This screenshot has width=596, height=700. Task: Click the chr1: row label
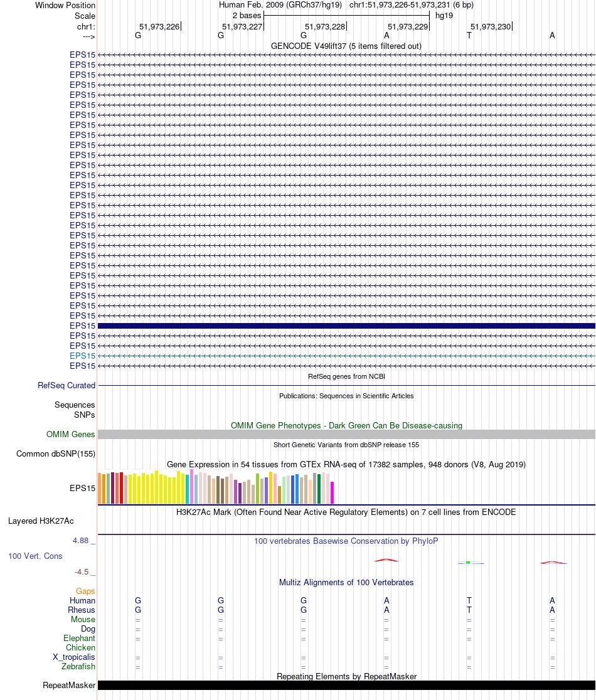86,26
